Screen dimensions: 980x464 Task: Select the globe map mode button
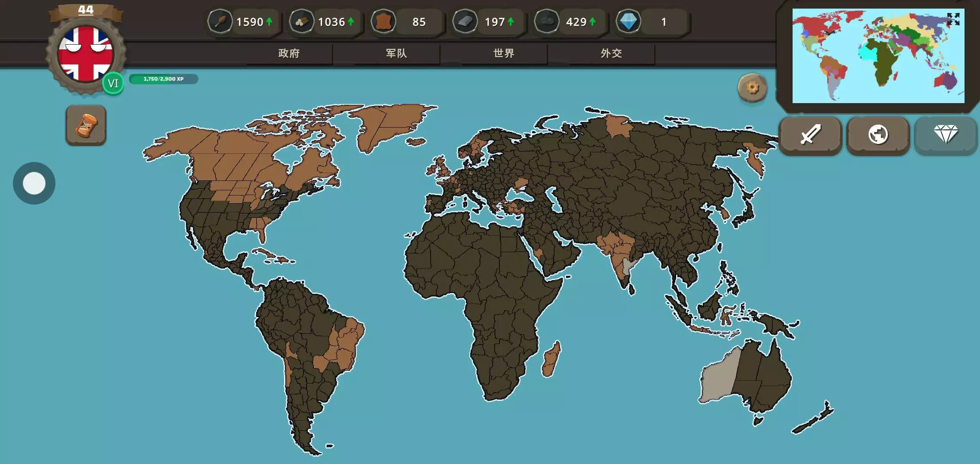(x=878, y=135)
